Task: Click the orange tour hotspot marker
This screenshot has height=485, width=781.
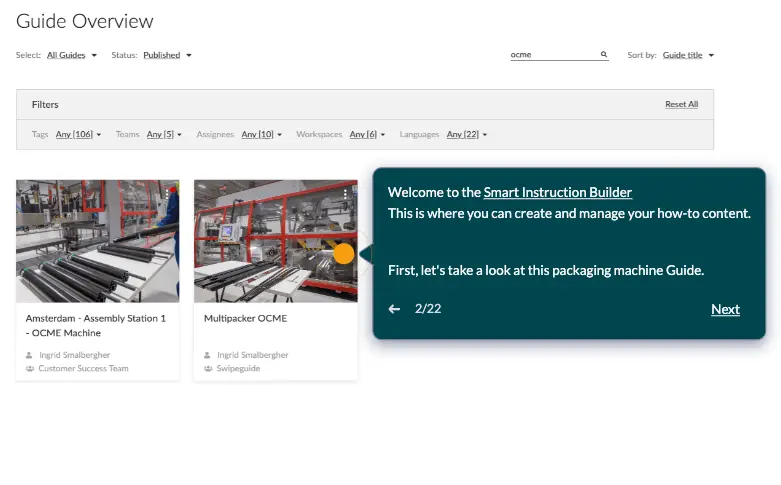Action: [x=344, y=253]
